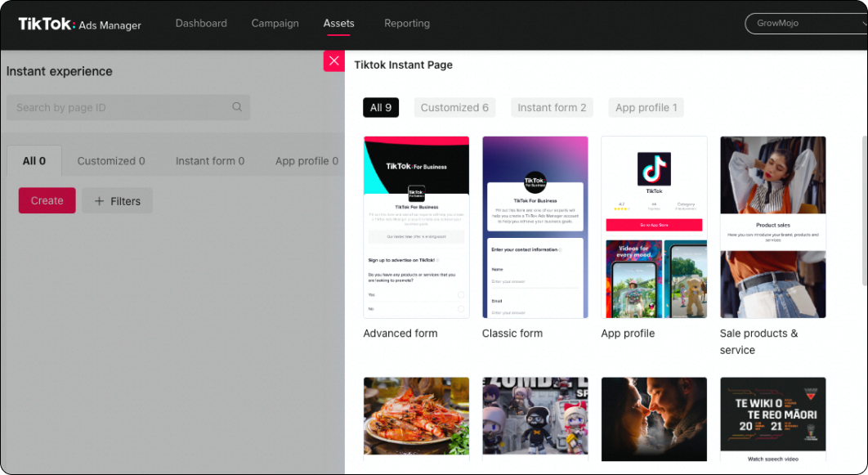Click the search magnifier icon
This screenshot has height=475, width=868.
pyautogui.click(x=237, y=107)
